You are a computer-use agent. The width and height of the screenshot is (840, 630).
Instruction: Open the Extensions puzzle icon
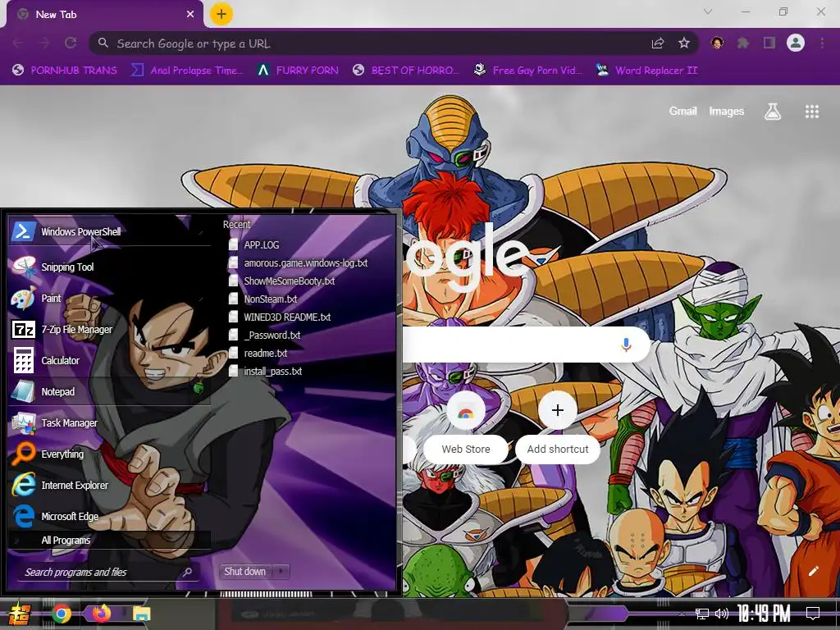click(x=743, y=43)
